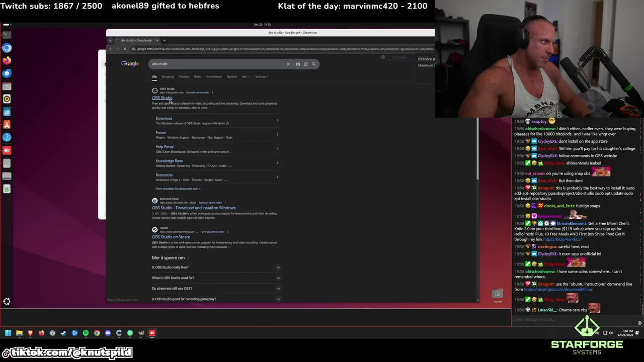Open the obsproject.com download link in chat
The height and width of the screenshot is (362, 644).
click(558, 290)
